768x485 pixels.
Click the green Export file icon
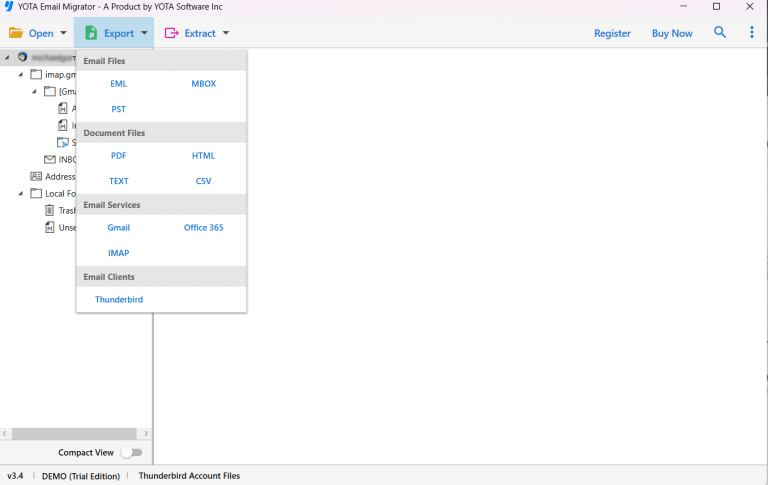coord(91,33)
